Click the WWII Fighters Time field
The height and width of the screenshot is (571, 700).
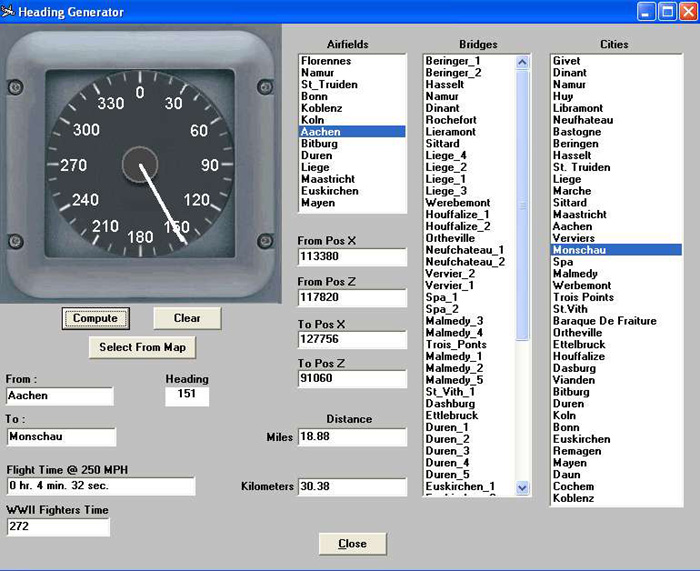(58, 527)
